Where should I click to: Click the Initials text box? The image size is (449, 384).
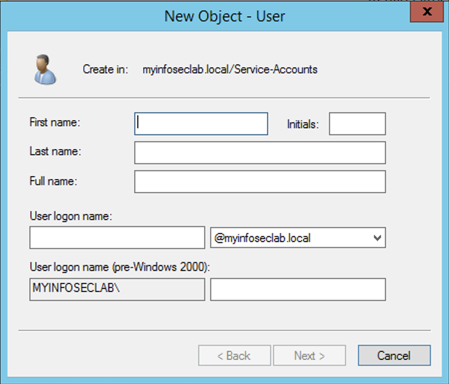tap(357, 124)
